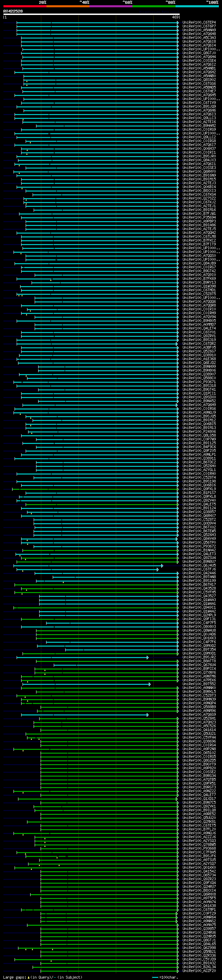The image size is (222, 980).
Task: Select hit label UniRef100_A5ANA9
Action: pos(199,30)
